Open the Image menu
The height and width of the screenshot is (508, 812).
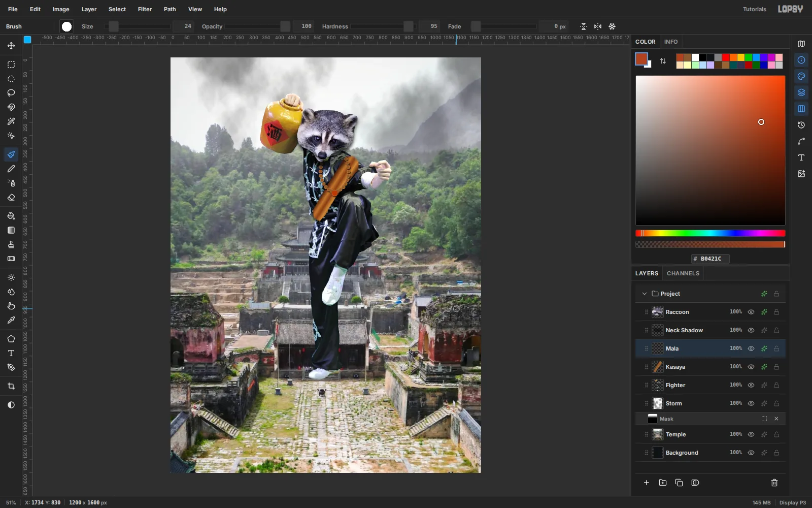61,9
